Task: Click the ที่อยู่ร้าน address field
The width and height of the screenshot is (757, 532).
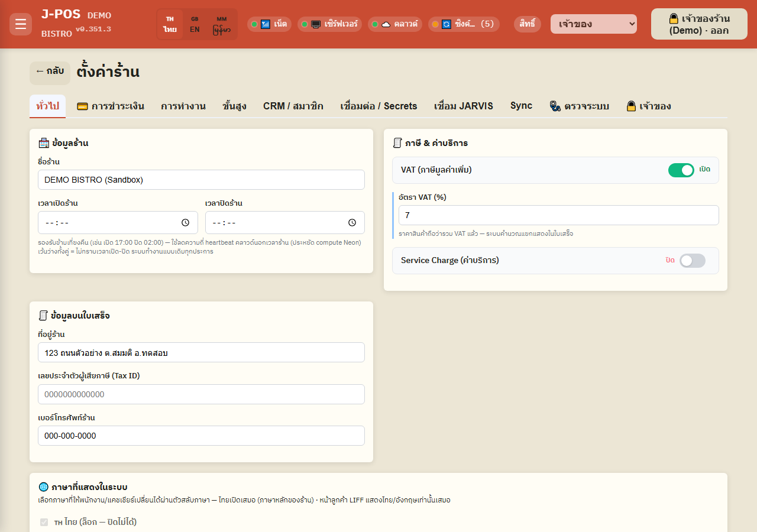Action: point(201,352)
